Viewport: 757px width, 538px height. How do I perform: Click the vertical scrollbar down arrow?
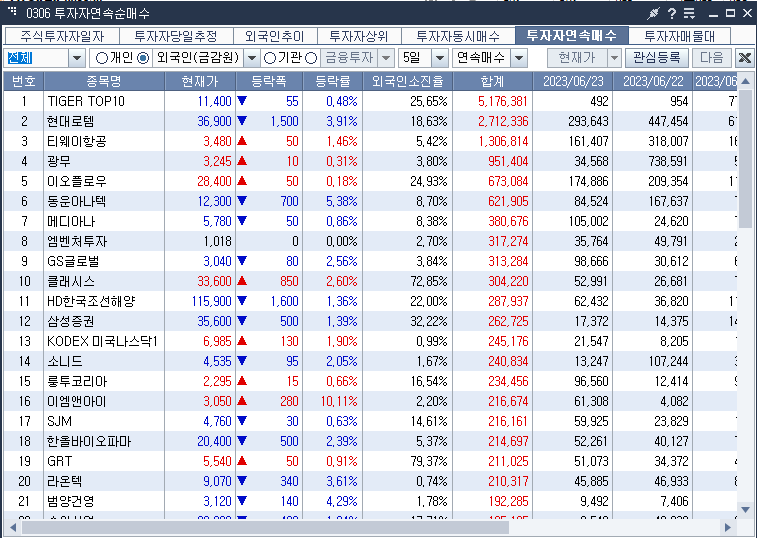745,510
